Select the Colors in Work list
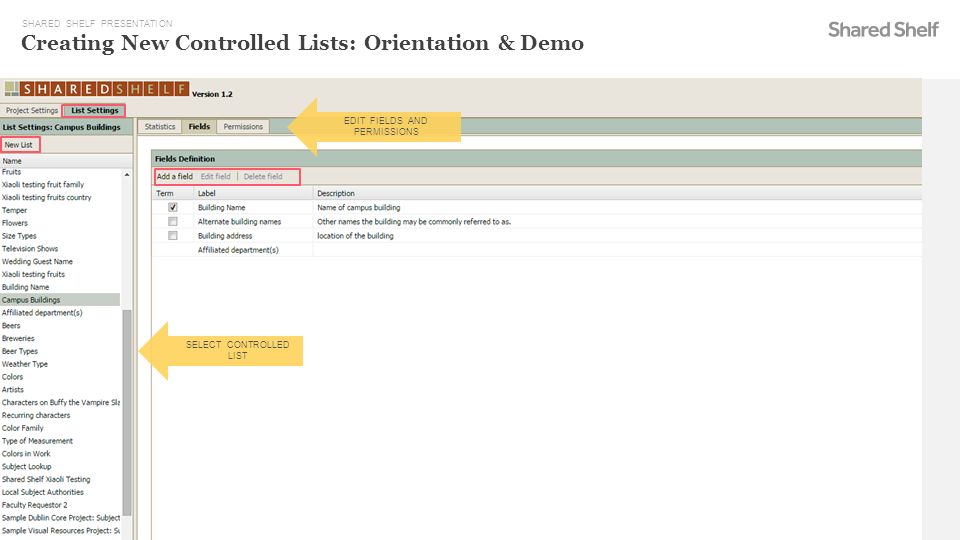This screenshot has width=960, height=540. click(60, 454)
